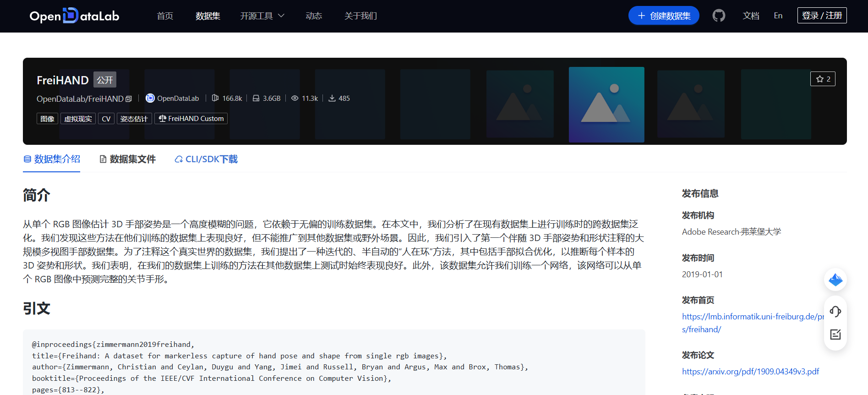Click the 公开 visibility badge
Screen dimensions: 868x395
pyautogui.click(x=105, y=80)
